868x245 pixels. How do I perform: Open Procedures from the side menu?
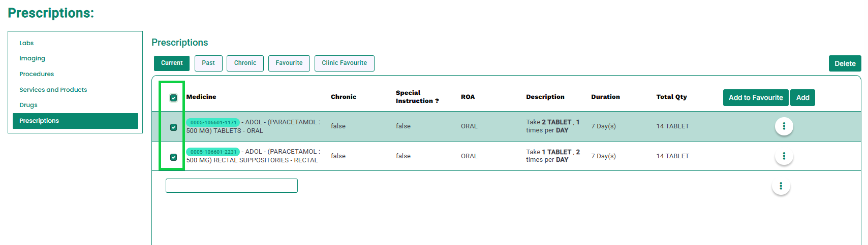click(37, 74)
